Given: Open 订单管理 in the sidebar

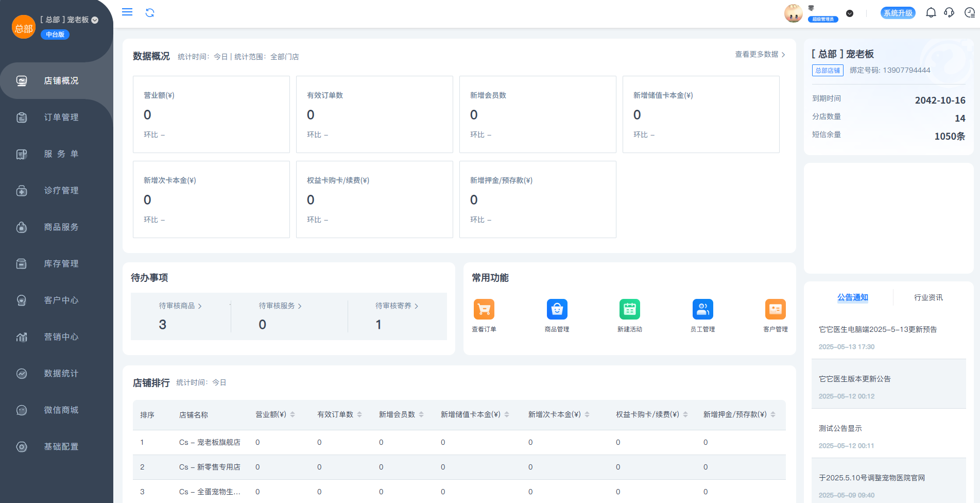Looking at the screenshot, I should coord(61,118).
